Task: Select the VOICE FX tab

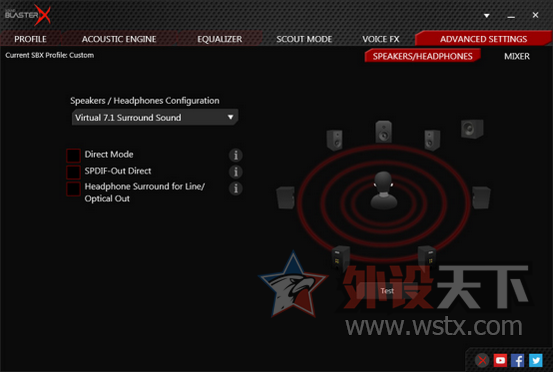Action: point(381,39)
